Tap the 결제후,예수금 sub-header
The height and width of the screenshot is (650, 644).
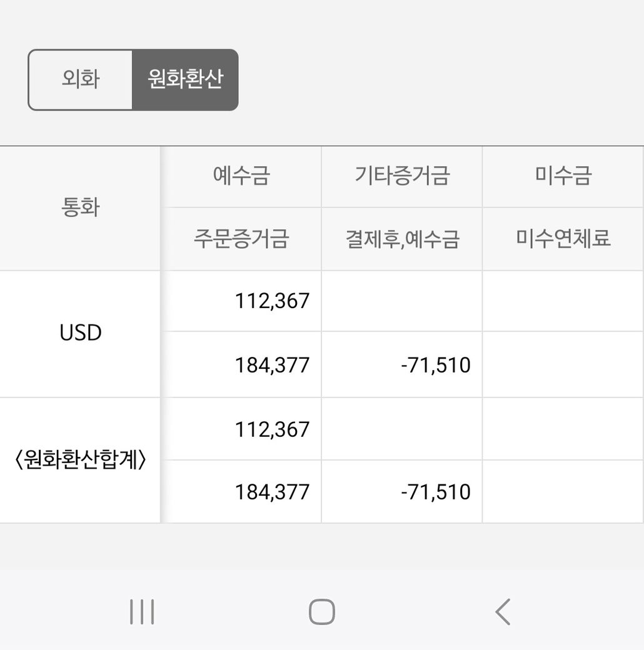tap(402, 239)
